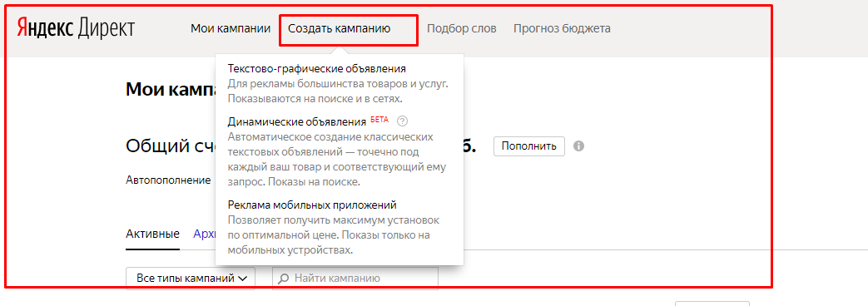This screenshot has width=868, height=306.
Task: Open the Создать кампанию menu
Action: pyautogui.click(x=339, y=28)
